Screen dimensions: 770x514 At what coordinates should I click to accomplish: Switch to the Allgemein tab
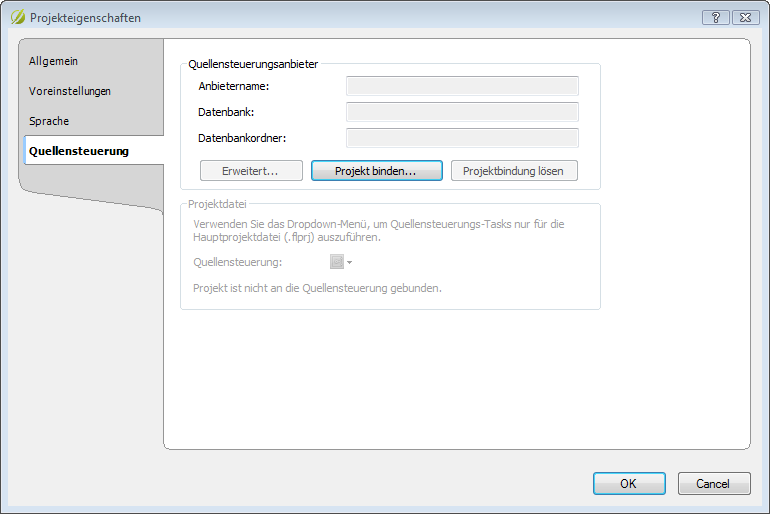click(x=54, y=61)
